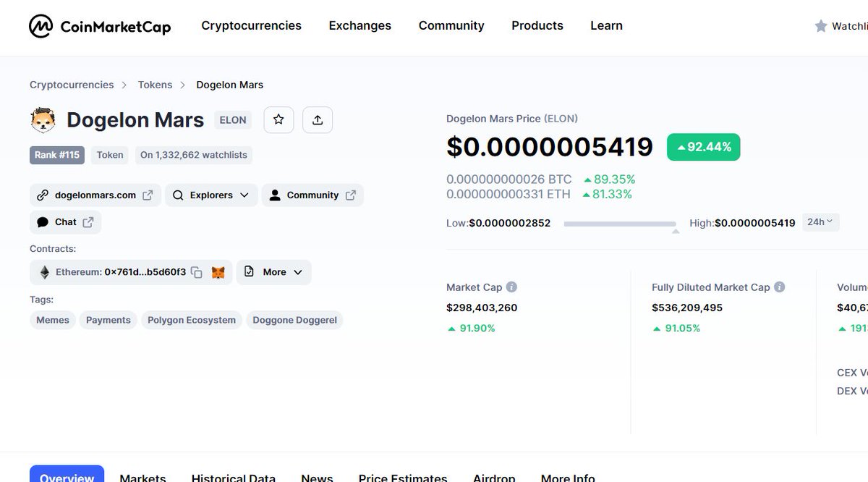Click the 0.000000000331 ETH value
Viewport: 868px width, 482px height.
(509, 195)
